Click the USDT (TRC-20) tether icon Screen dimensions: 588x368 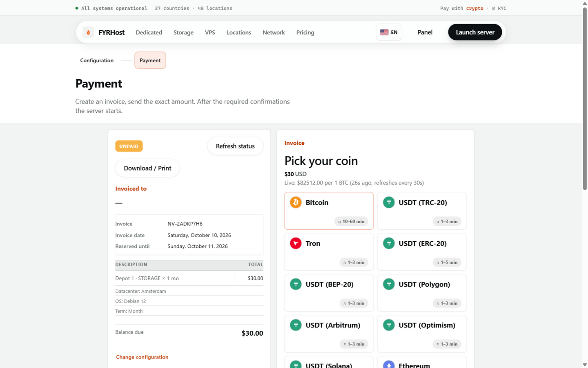[x=389, y=202]
